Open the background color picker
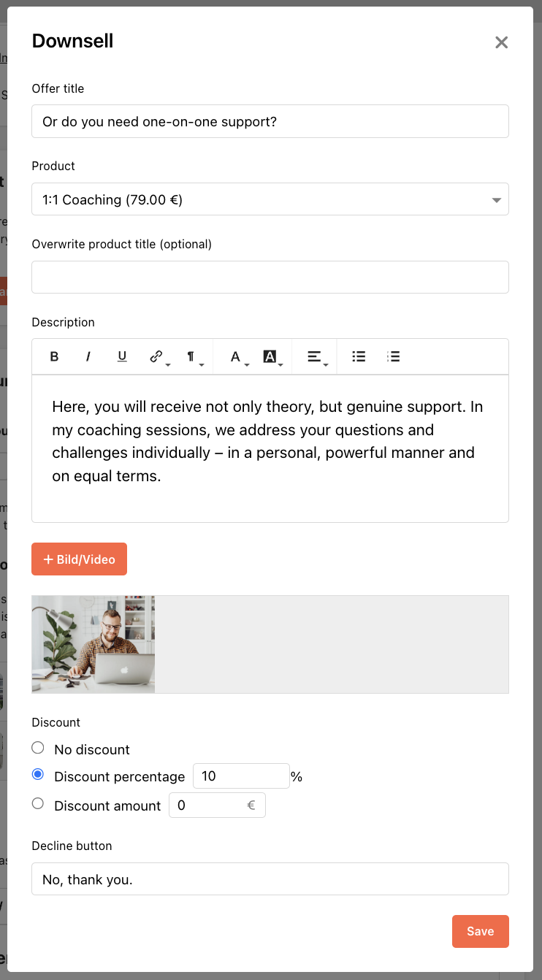The image size is (542, 980). coord(272,356)
